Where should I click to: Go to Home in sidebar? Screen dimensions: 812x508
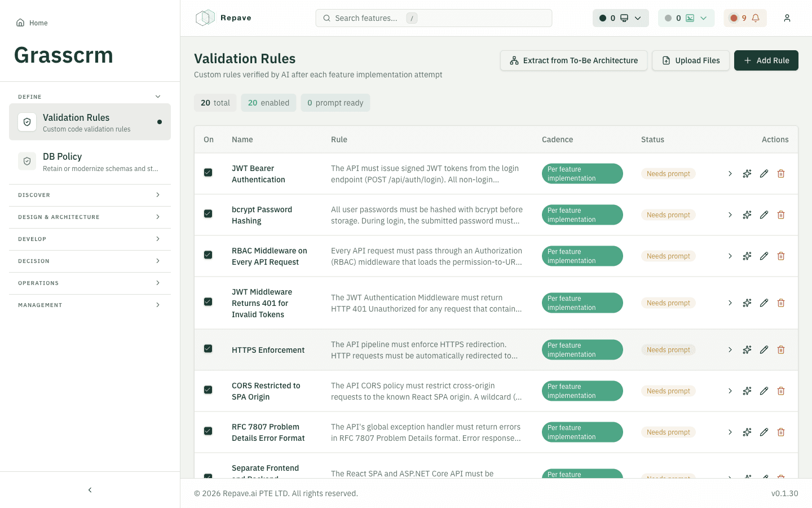click(32, 23)
